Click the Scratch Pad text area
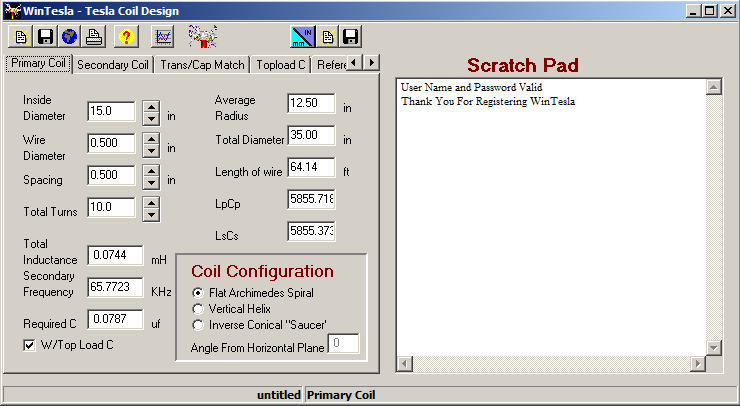 point(551,217)
